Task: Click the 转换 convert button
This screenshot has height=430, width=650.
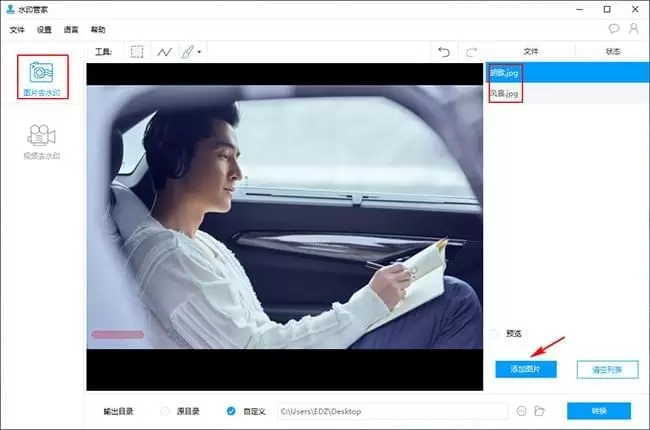Action: (x=598, y=411)
